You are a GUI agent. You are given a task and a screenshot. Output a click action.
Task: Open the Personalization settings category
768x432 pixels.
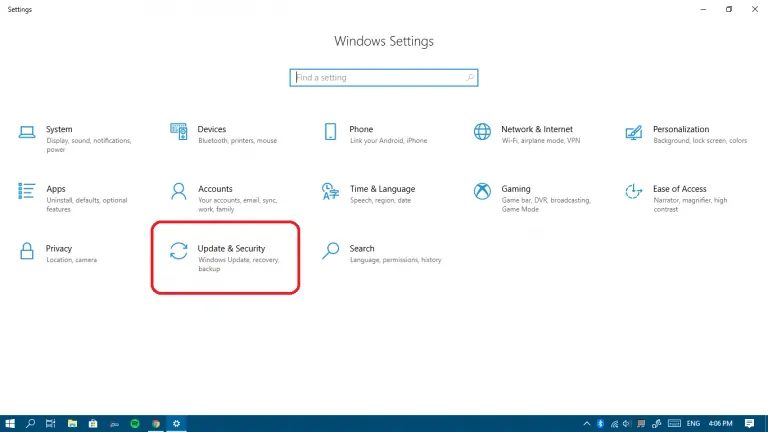[x=686, y=134]
